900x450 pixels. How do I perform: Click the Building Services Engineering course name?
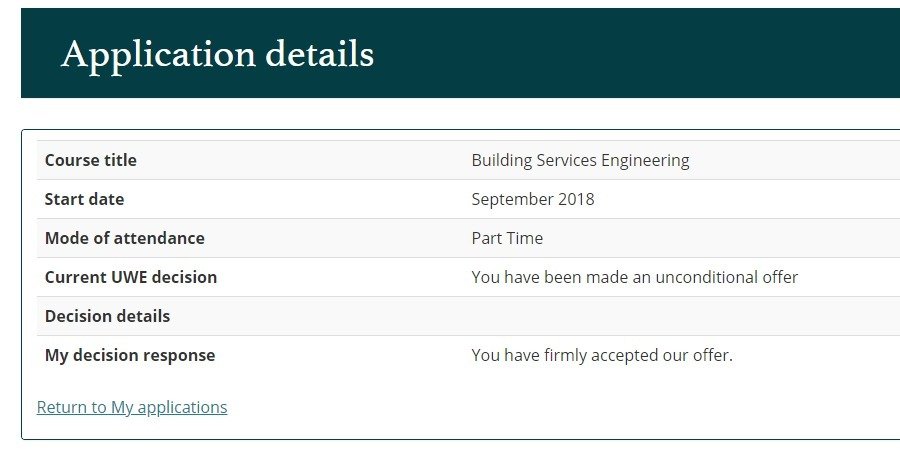pos(580,160)
